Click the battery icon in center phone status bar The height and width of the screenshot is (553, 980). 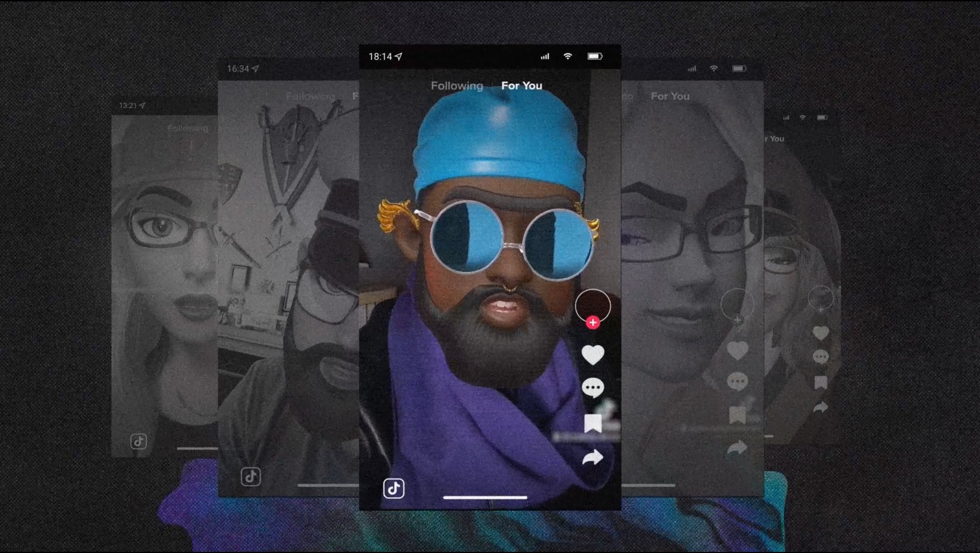point(594,56)
